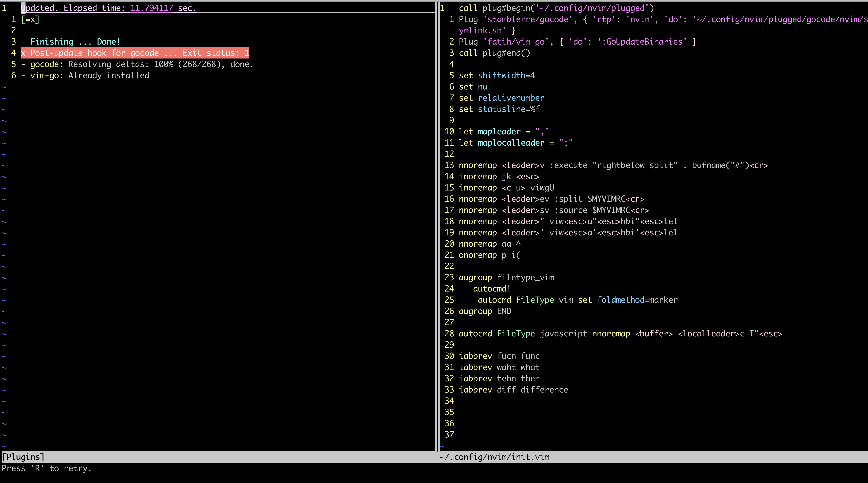Click the ~/.config/nvim/init.vim status line
The width and height of the screenshot is (868, 483).
(494, 457)
